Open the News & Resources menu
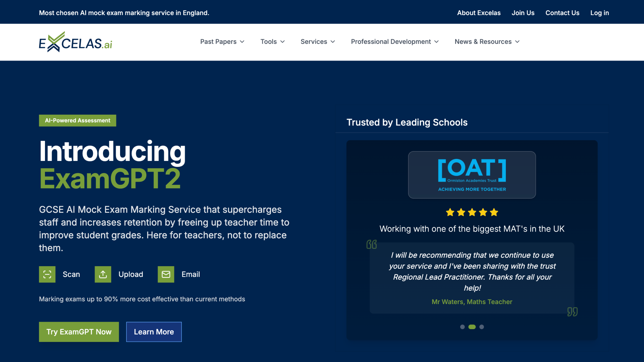Image resolution: width=644 pixels, height=362 pixels. (x=487, y=42)
